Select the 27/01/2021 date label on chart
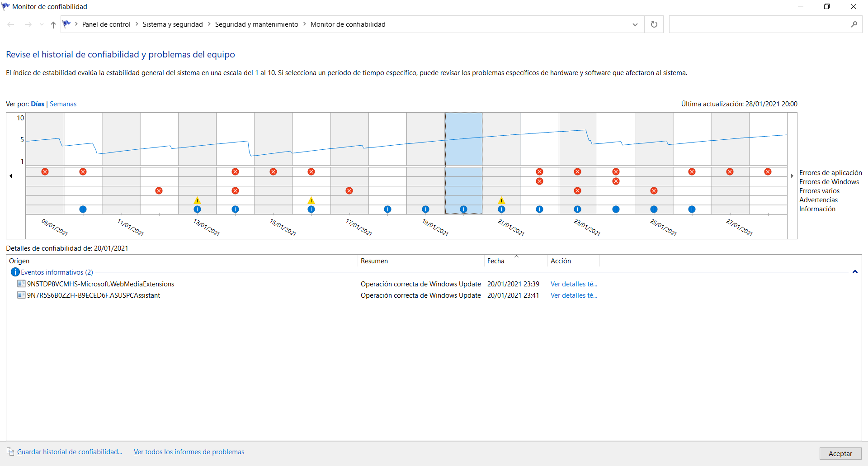Viewport: 868px width, 466px height. pyautogui.click(x=740, y=227)
